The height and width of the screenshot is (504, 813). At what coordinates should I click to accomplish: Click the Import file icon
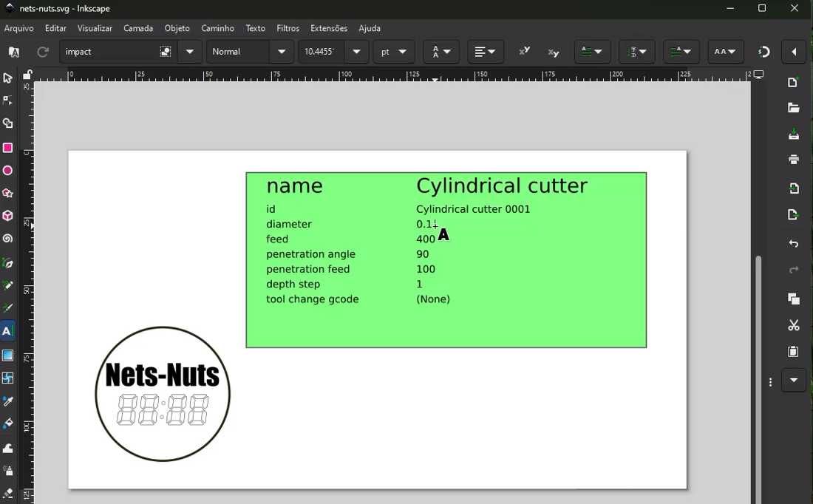tap(794, 188)
